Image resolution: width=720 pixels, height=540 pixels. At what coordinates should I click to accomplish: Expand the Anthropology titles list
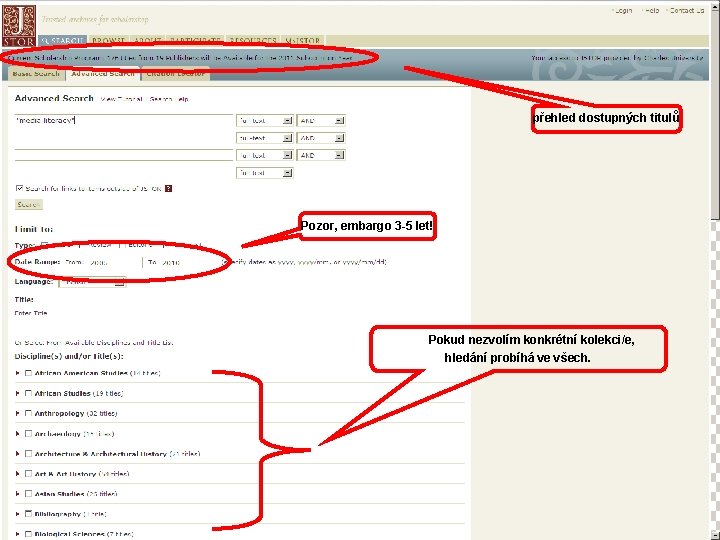17,413
